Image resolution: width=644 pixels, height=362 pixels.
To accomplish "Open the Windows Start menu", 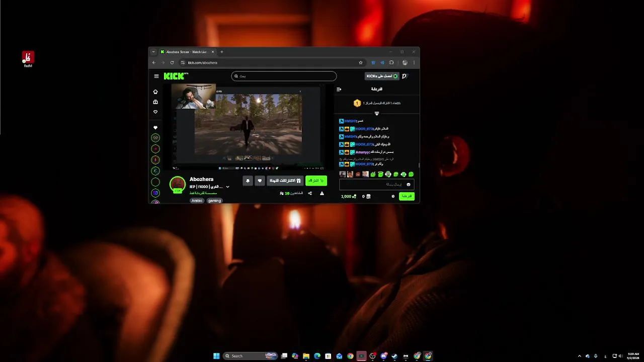I will 216,356.
